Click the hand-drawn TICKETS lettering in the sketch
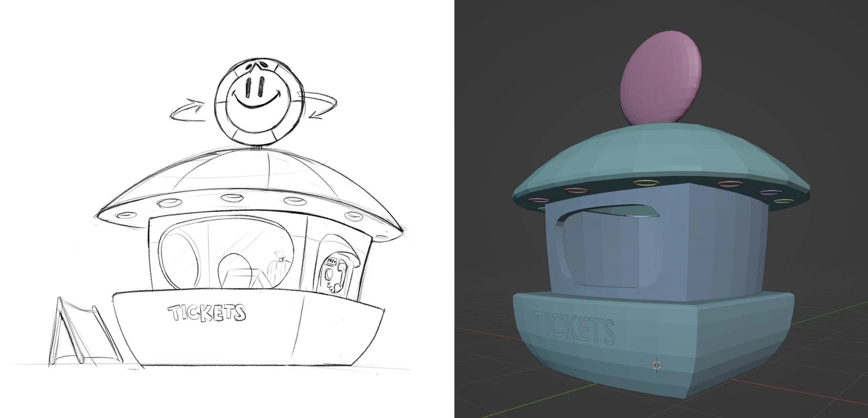 207,313
